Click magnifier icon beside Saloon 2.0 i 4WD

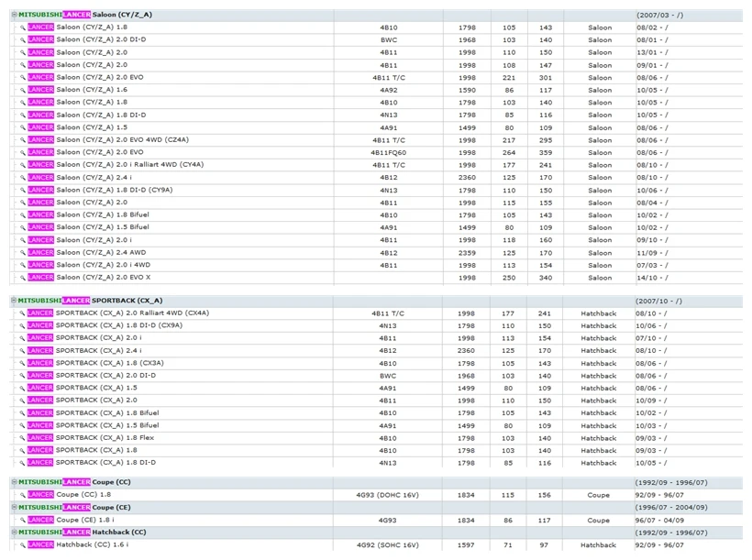point(23,265)
